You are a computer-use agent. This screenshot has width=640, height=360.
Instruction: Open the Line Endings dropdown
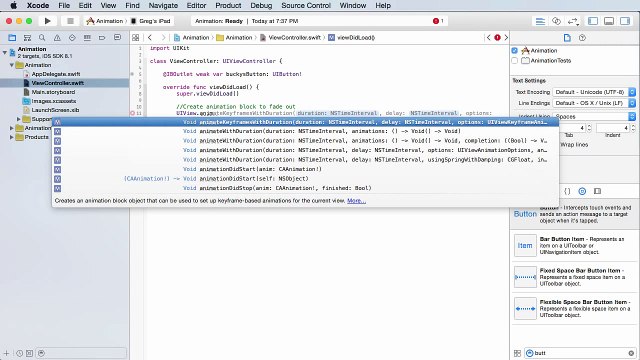[x=594, y=103]
